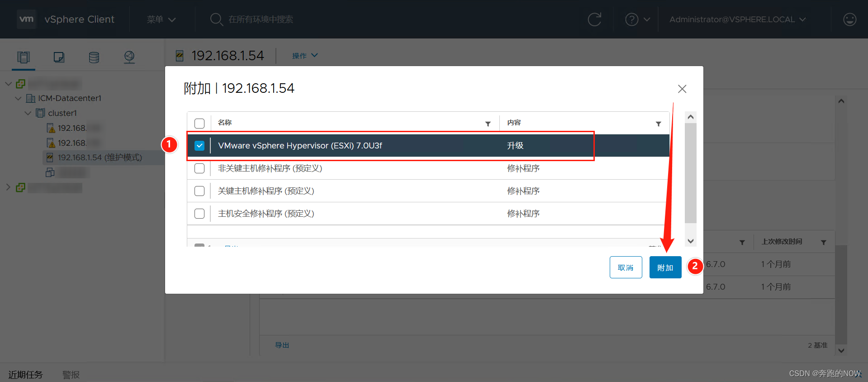This screenshot has height=382, width=868.
Task: Uncheck VMware vSphere Hypervisor (ESXi) 7.0U3f
Action: [199, 146]
